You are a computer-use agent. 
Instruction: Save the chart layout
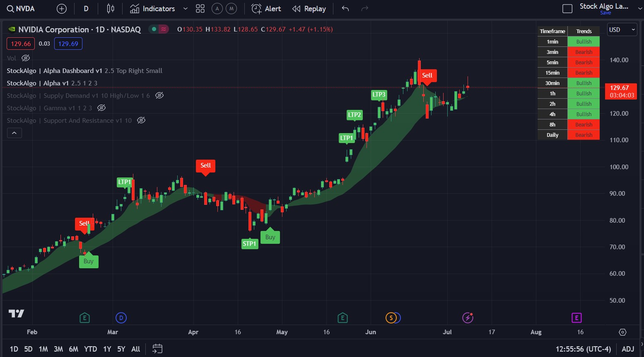pos(605,13)
